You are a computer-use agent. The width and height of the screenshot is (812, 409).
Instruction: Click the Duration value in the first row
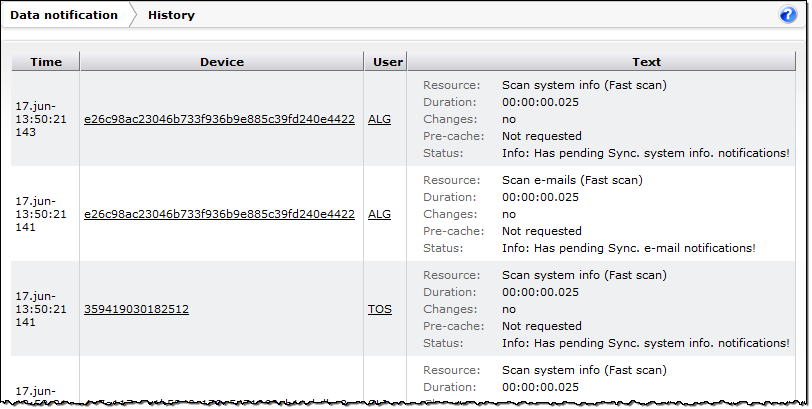click(540, 102)
